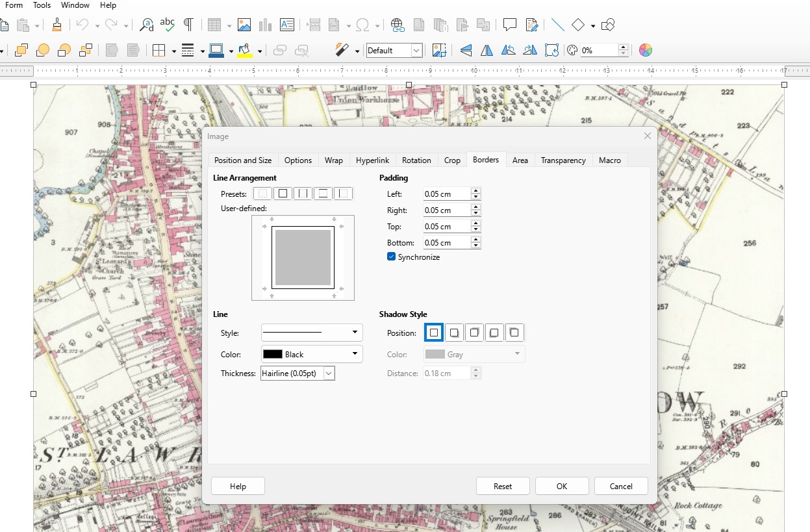Click the image Filter wand icon
The height and width of the screenshot is (532, 810).
coord(342,50)
